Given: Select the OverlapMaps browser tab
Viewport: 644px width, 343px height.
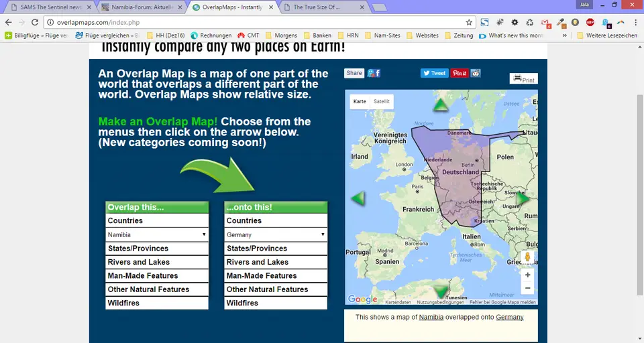Looking at the screenshot, I should [x=233, y=7].
